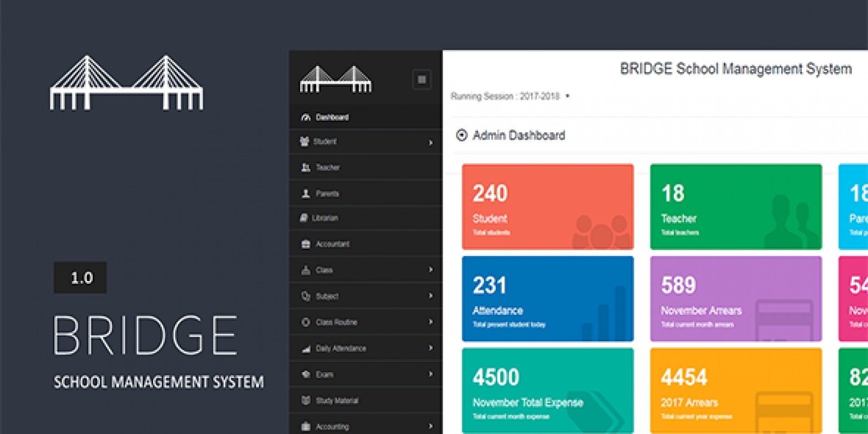Open the purple 589 November Arrears card
The width and height of the screenshot is (868, 434).
coord(736,299)
